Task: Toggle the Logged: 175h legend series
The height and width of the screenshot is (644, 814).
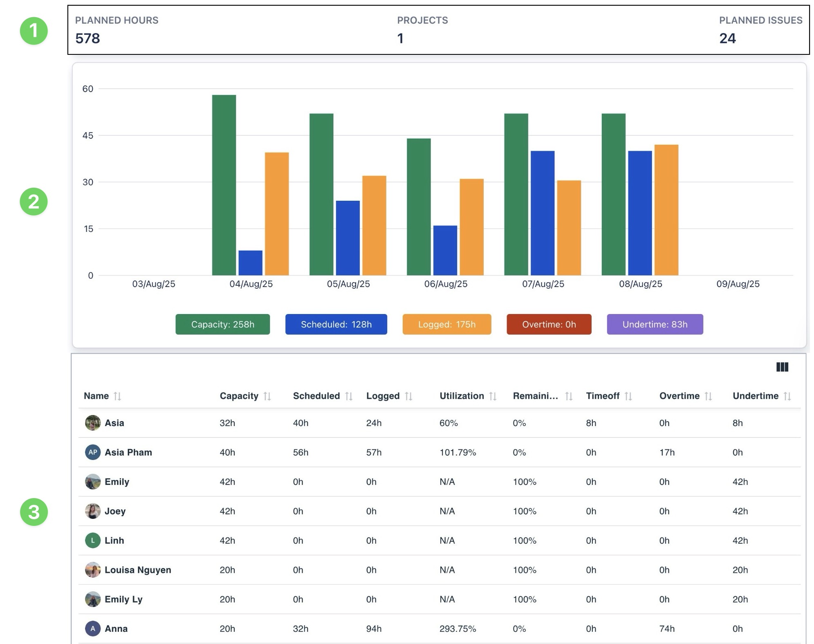Action: (446, 324)
